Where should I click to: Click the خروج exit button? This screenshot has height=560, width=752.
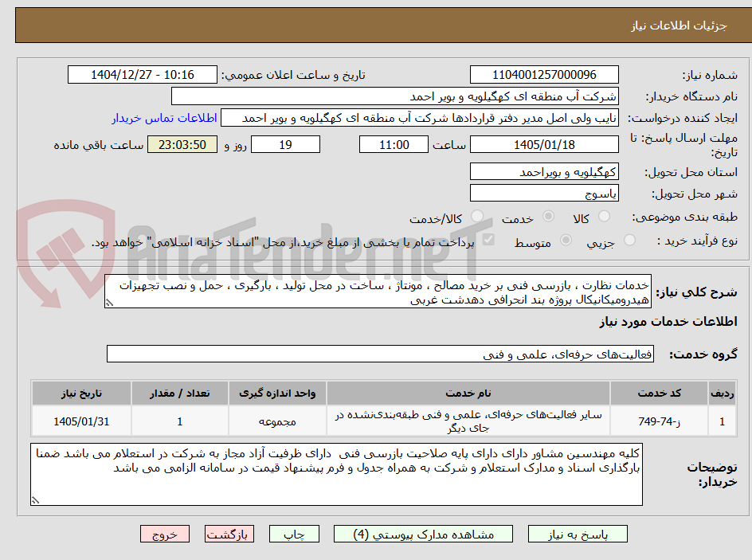164,534
